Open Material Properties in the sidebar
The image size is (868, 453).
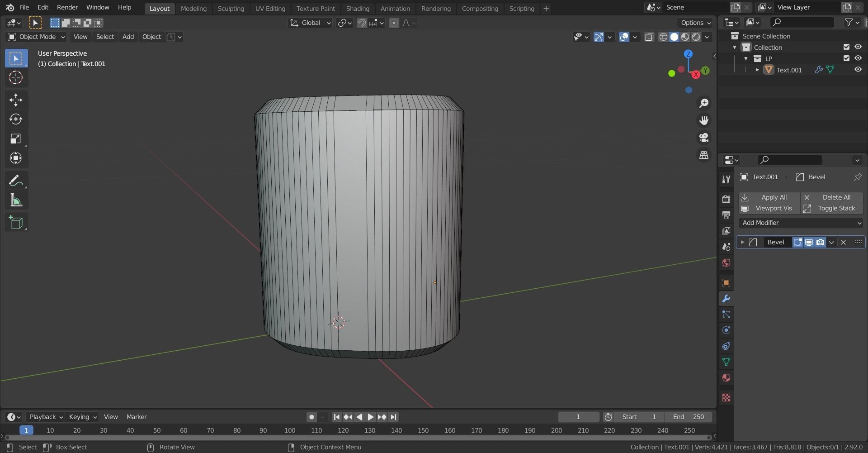click(x=726, y=377)
